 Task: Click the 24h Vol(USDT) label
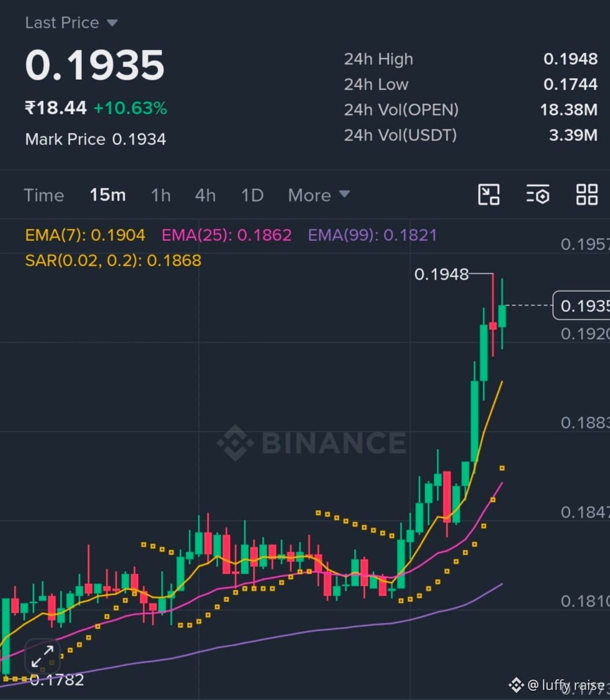400,135
